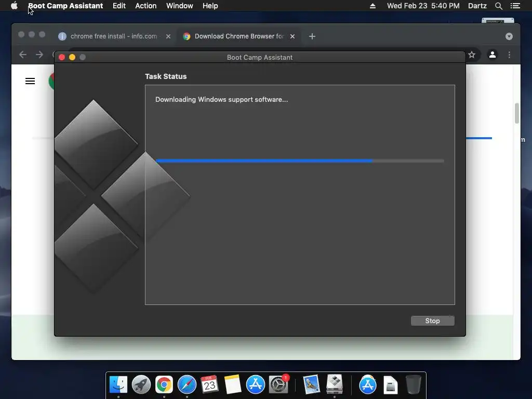The width and height of the screenshot is (532, 399).
Task: Open the App Store icon left of the document
Action: click(368, 385)
